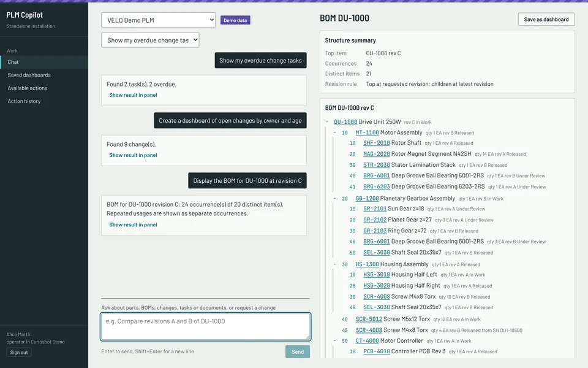Open Action history in sidebar
Screen dimensions: 588x368
(24, 101)
